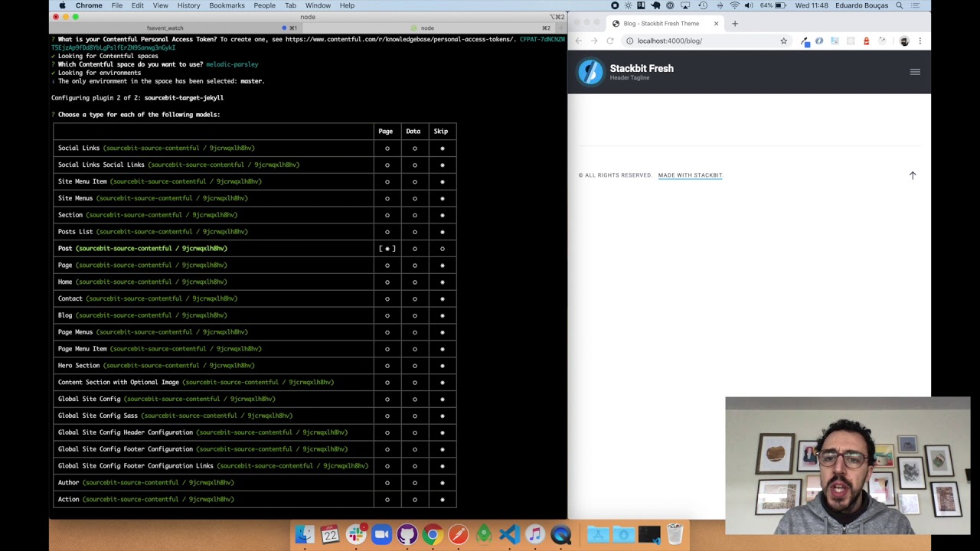The width and height of the screenshot is (980, 551).
Task: Click battery percentage in menu bar
Action: click(x=766, y=5)
